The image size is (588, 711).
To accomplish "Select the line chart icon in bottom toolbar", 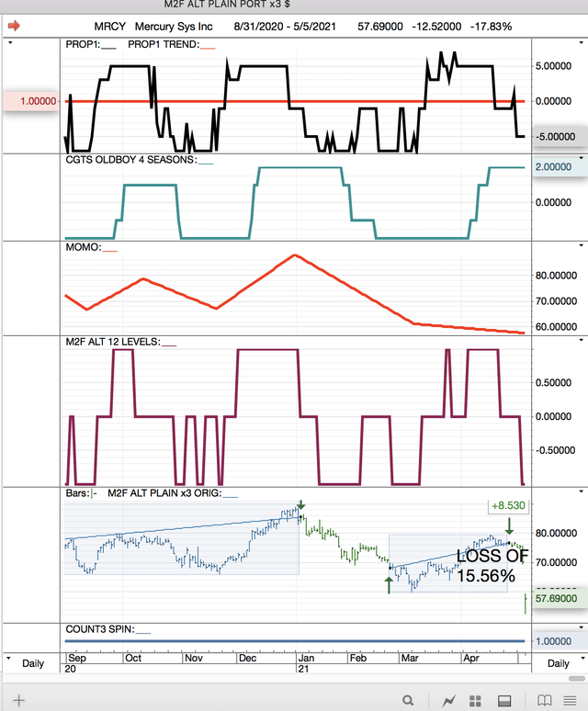I will pos(449,701).
